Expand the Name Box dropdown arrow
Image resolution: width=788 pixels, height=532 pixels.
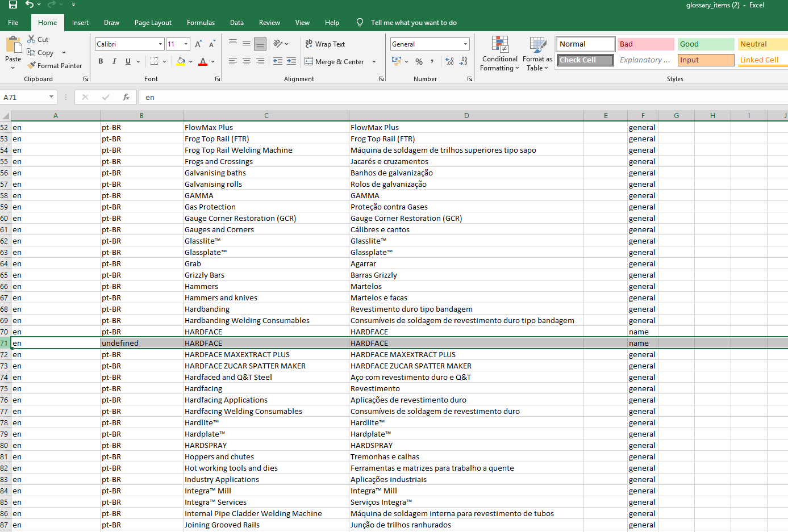pyautogui.click(x=51, y=97)
